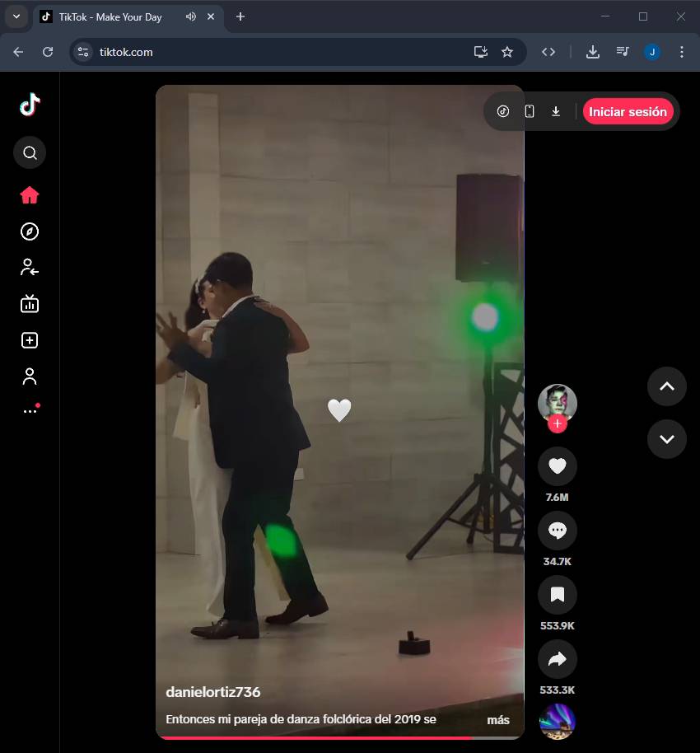Click the Upload plus icon
This screenshot has height=753, width=700.
[x=30, y=340]
